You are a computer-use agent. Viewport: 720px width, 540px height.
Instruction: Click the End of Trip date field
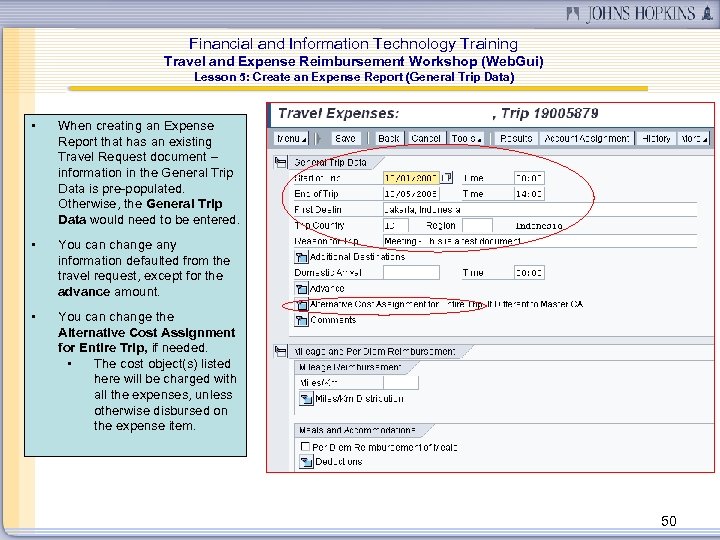pos(411,194)
